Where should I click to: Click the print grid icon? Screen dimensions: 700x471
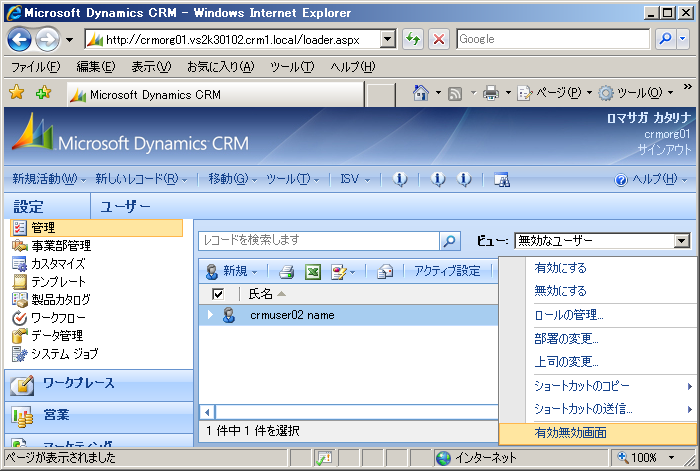pyautogui.click(x=286, y=271)
